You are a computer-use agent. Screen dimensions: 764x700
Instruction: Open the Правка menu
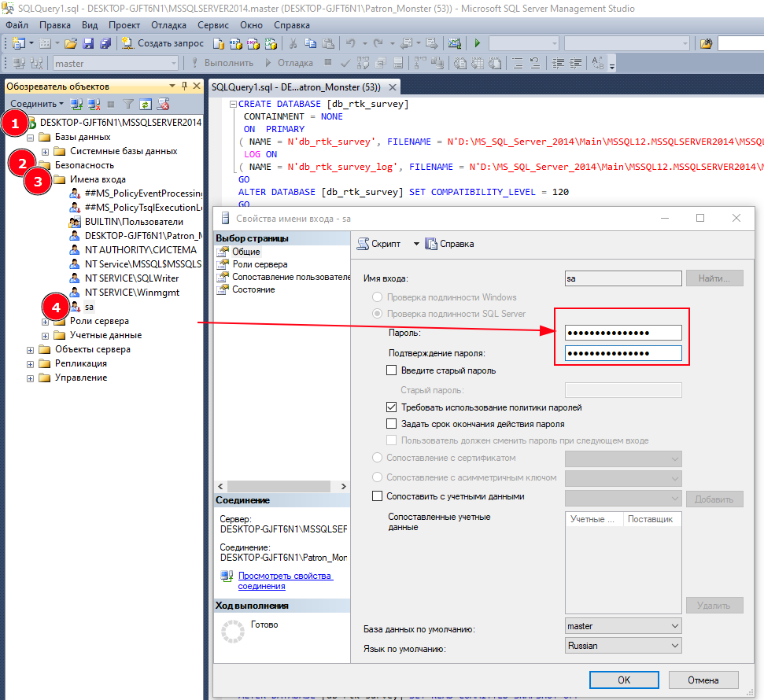click(55, 25)
